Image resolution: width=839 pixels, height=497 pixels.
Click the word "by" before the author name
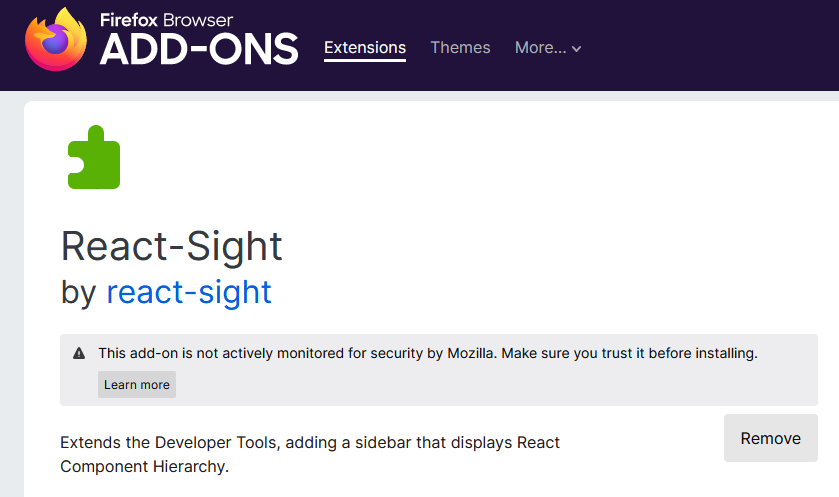tap(78, 292)
